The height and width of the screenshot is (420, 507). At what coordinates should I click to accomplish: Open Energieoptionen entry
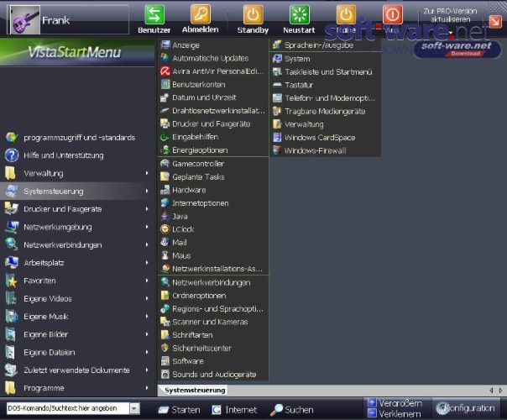213,150
